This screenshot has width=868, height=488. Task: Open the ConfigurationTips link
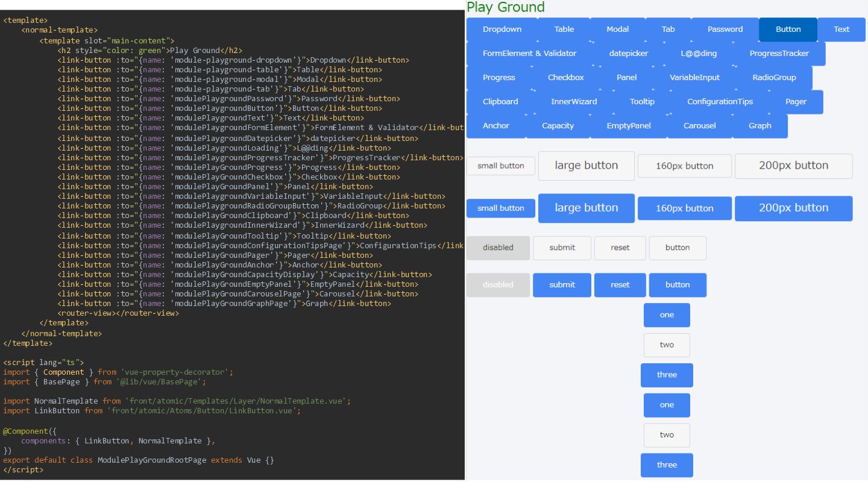pyautogui.click(x=720, y=102)
